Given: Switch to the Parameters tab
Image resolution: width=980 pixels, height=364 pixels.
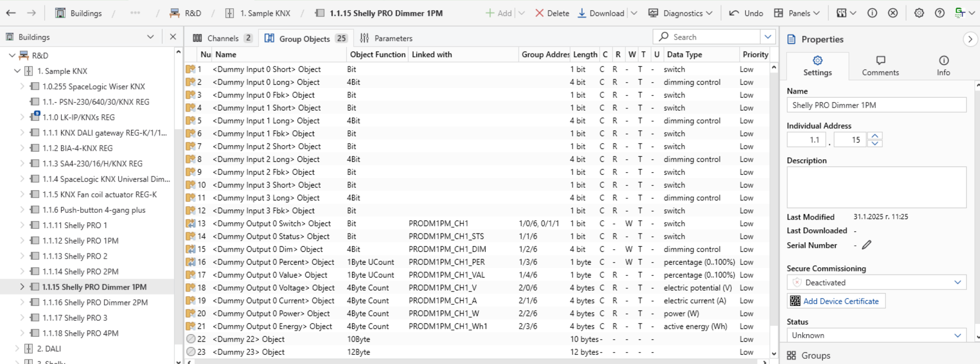Looking at the screenshot, I should [x=386, y=38].
